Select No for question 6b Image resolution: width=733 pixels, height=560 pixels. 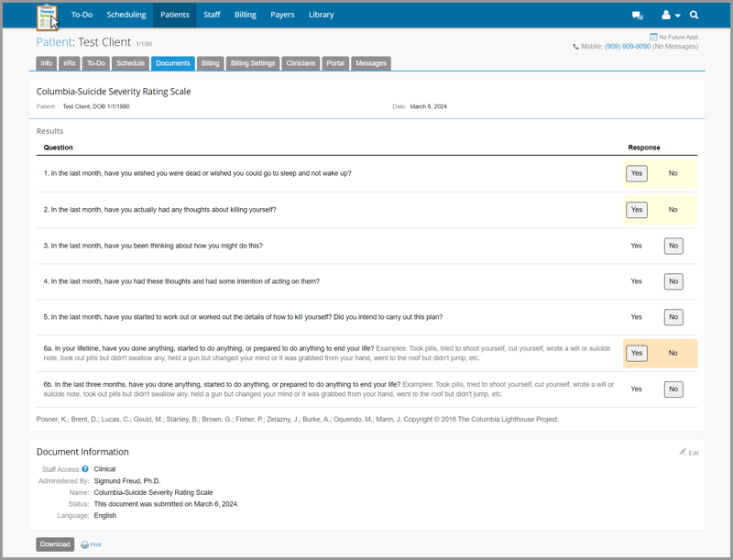[673, 389]
